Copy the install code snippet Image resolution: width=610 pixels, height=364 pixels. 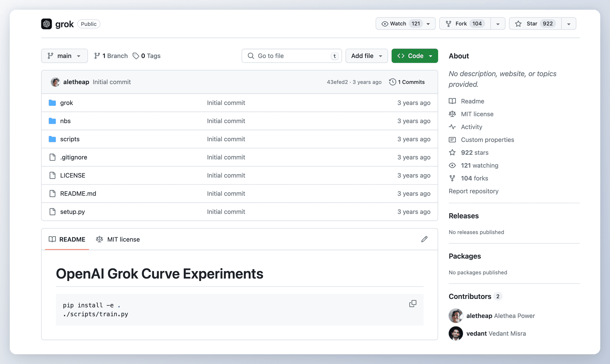point(413,304)
